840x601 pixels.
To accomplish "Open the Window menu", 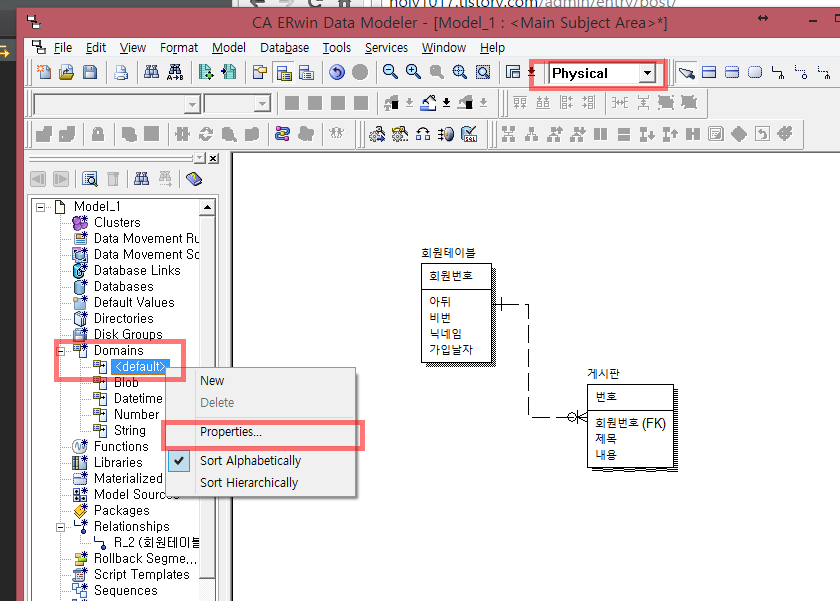I will pos(444,48).
